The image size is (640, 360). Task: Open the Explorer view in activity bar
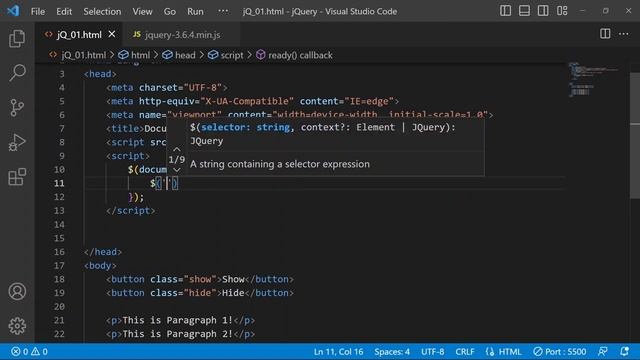click(17, 39)
